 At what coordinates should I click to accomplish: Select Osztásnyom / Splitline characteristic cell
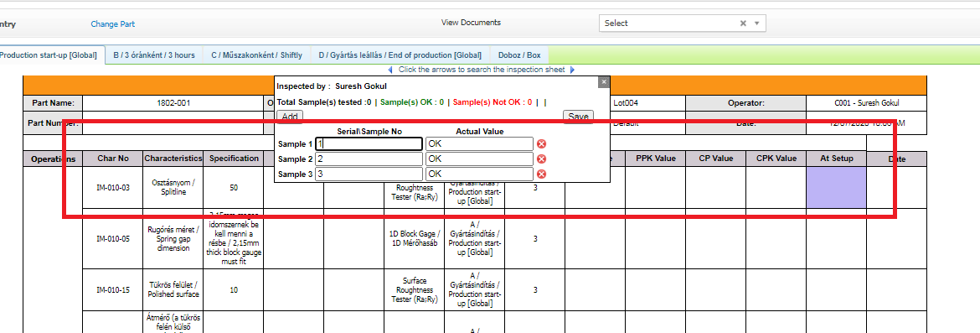tap(173, 187)
